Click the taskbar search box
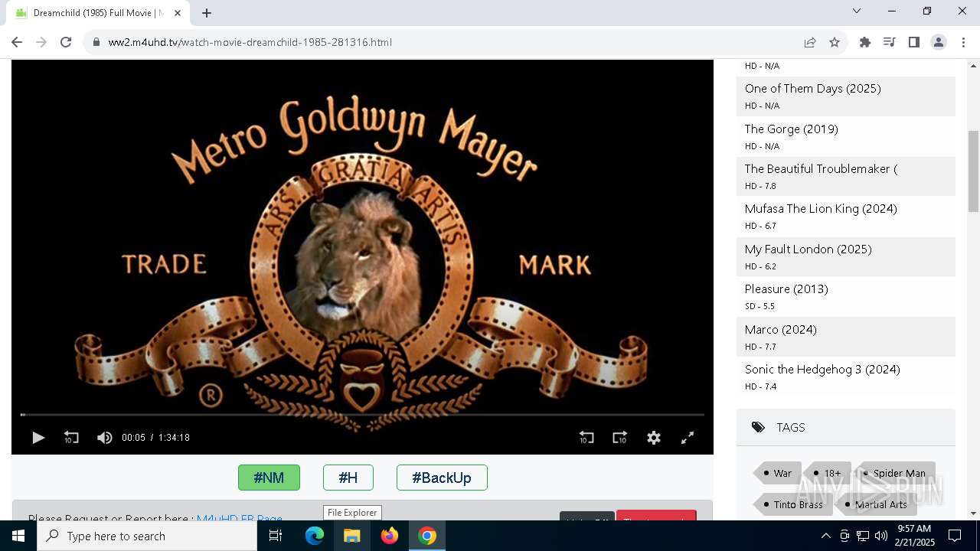The image size is (980, 551). (x=147, y=536)
